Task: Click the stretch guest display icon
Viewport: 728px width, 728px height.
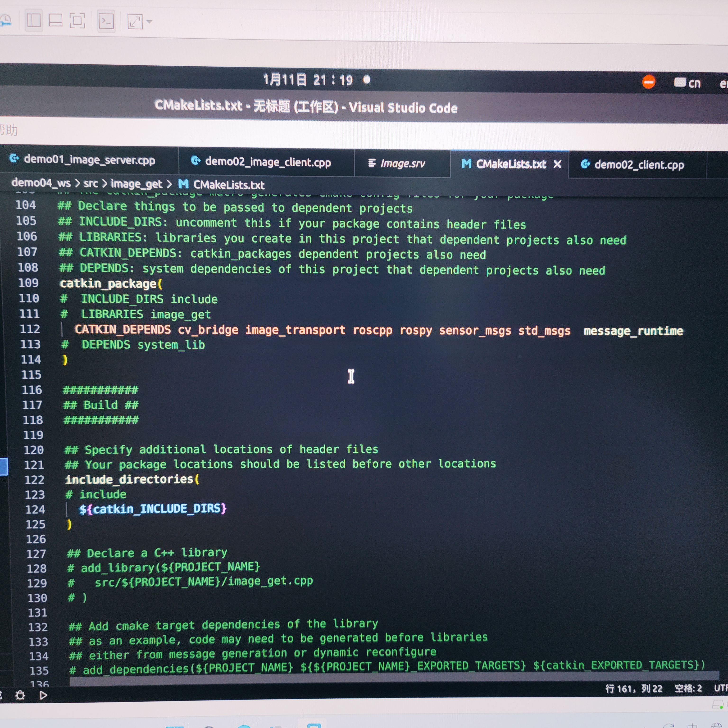Action: [x=135, y=22]
